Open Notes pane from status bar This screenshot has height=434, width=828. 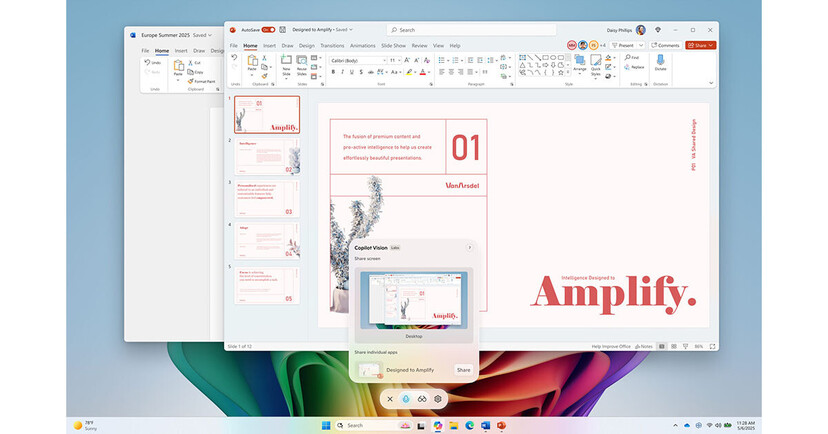click(x=644, y=346)
